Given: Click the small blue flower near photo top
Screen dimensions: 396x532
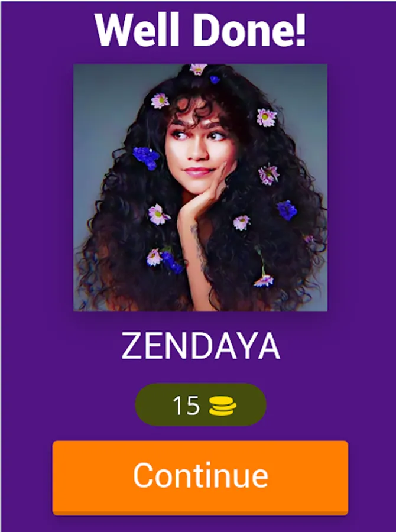Looking at the screenshot, I should tap(215, 80).
